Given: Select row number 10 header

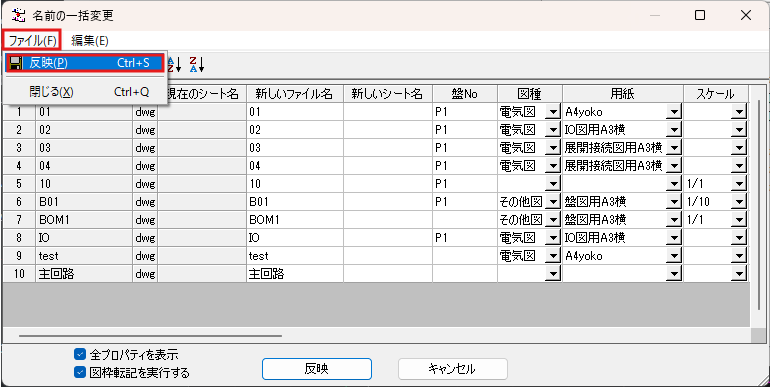Looking at the screenshot, I should click(19, 274).
